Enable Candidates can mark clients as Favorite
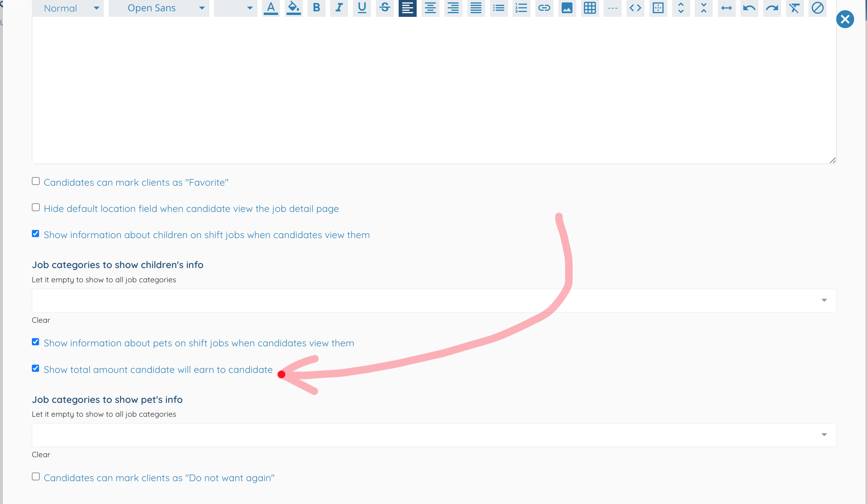Screen dimensions: 867x504 tap(36, 181)
